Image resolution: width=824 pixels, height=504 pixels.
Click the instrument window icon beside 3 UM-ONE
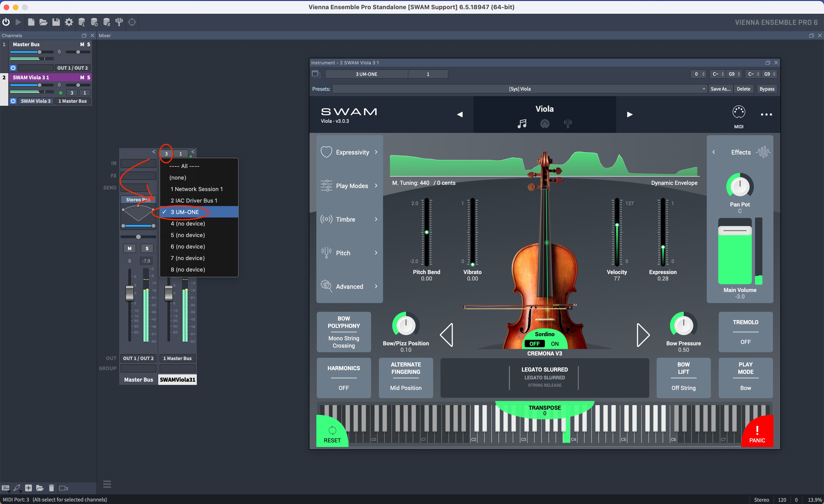point(316,74)
